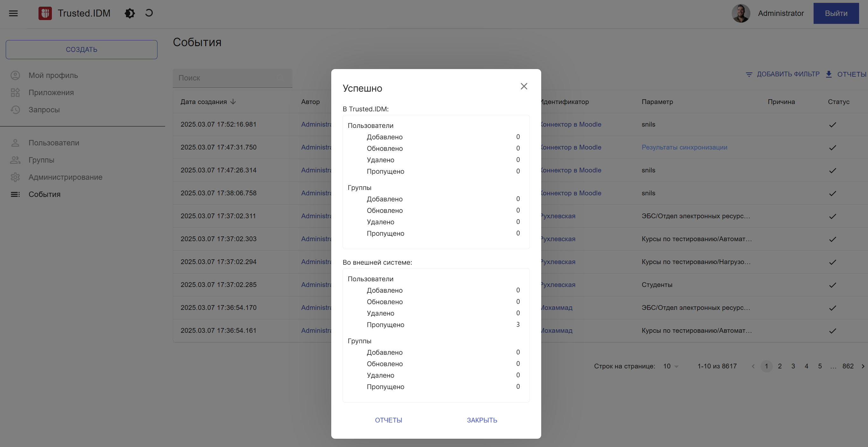Go to next page arrow
The width and height of the screenshot is (868, 447).
(x=863, y=366)
